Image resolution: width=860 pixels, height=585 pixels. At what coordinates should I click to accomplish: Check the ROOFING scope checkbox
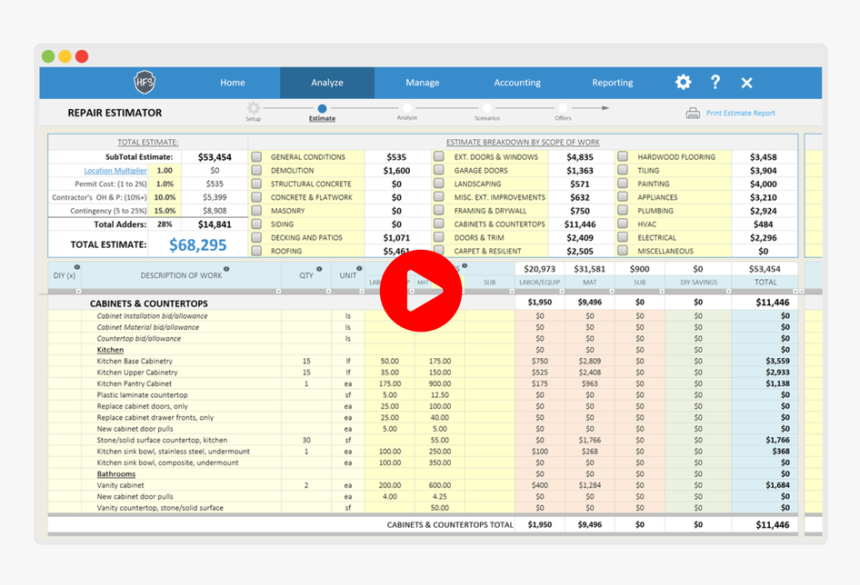257,251
